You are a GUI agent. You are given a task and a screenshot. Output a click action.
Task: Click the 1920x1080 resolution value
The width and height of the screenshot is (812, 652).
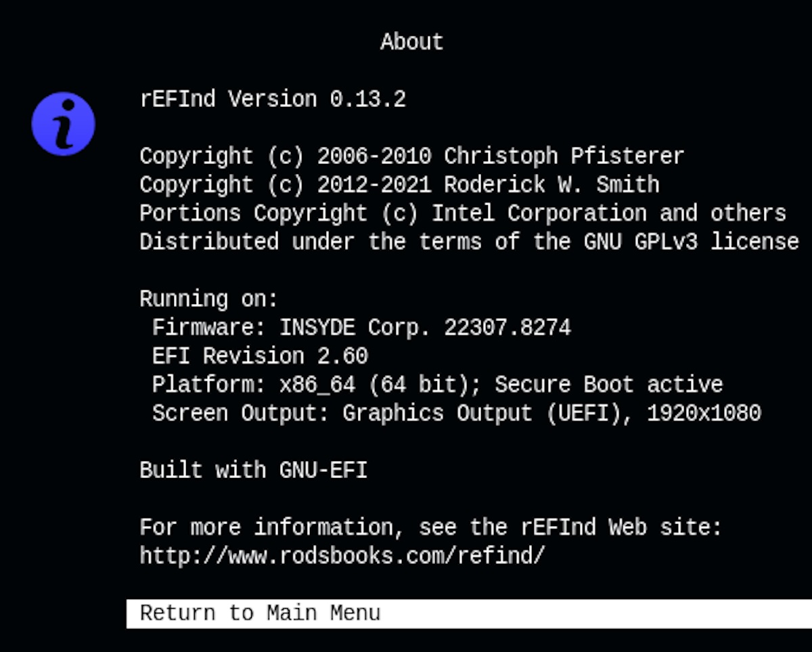point(704,413)
